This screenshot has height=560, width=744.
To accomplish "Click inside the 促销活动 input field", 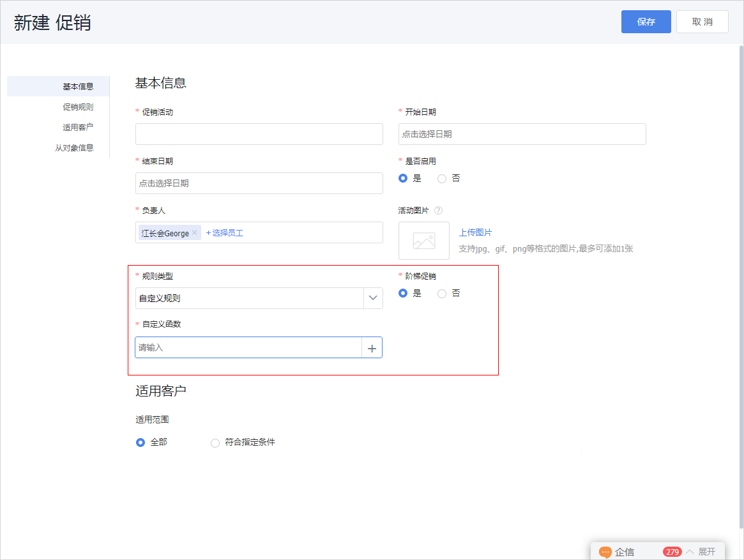I will coord(259,134).
